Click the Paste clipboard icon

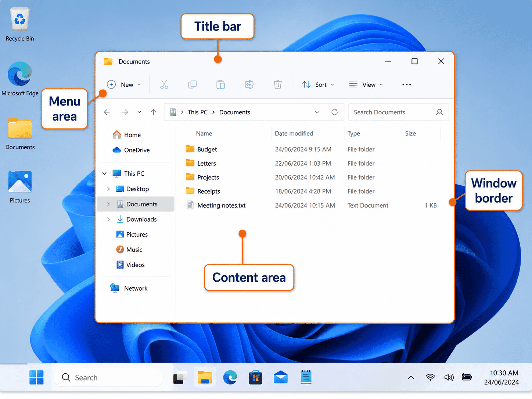click(x=220, y=85)
